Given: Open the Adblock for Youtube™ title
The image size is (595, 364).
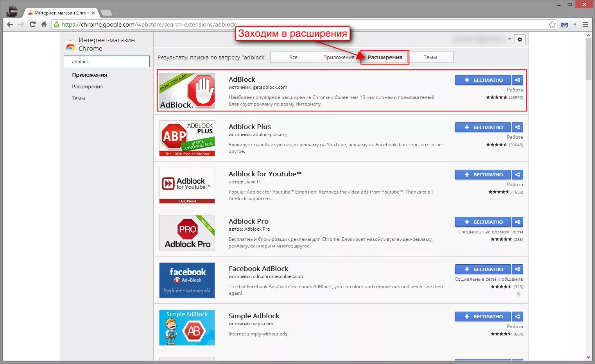Looking at the screenshot, I should click(265, 174).
